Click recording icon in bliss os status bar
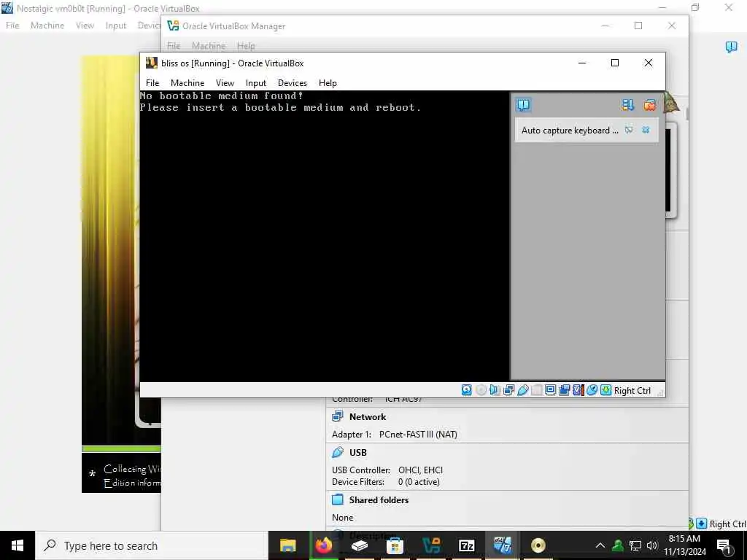 point(564,390)
